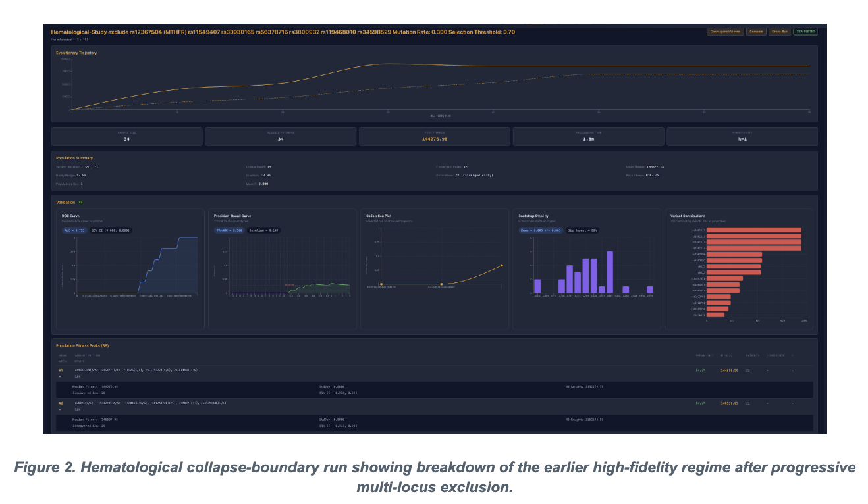Click the Evolutionary Trajectory panel title
This screenshot has width=868, height=504.
[76, 53]
